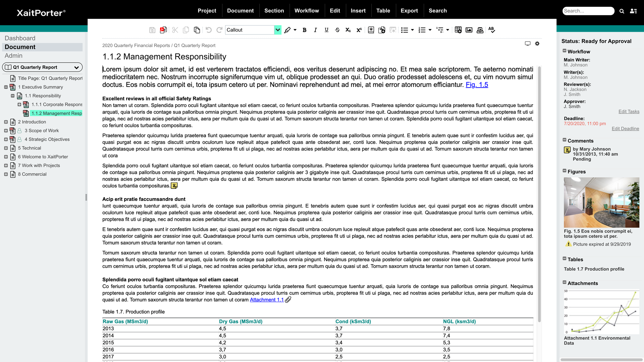Collapse the Figures section
Screen dimensions: 644x362
tap(564, 171)
